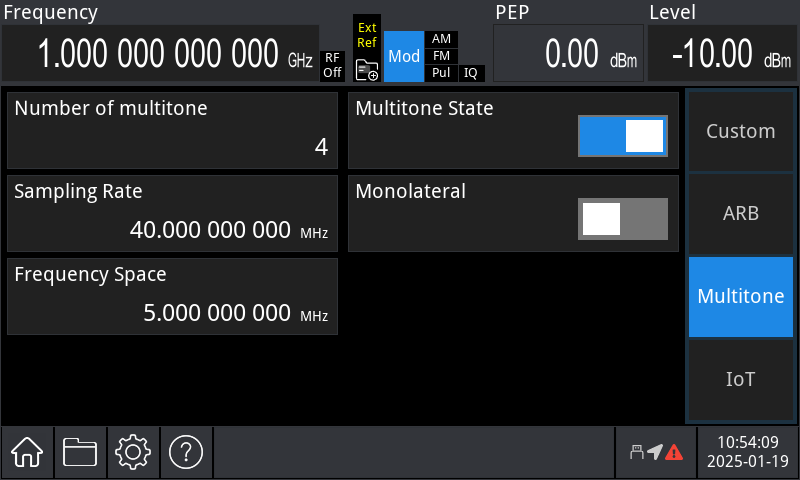Image resolution: width=800 pixels, height=480 pixels.
Task: Open the ARB tab
Action: (x=740, y=213)
